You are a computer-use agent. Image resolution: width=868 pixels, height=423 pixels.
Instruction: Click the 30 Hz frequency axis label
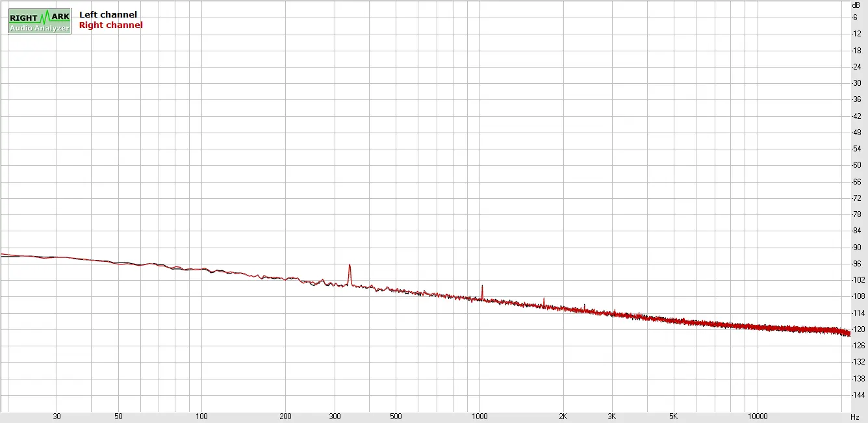click(x=57, y=417)
